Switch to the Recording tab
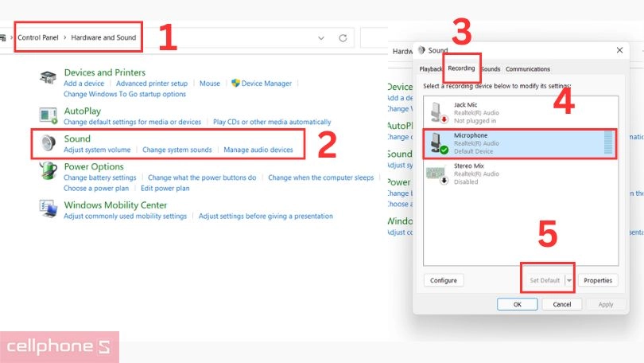The width and height of the screenshot is (644, 363). (x=461, y=69)
